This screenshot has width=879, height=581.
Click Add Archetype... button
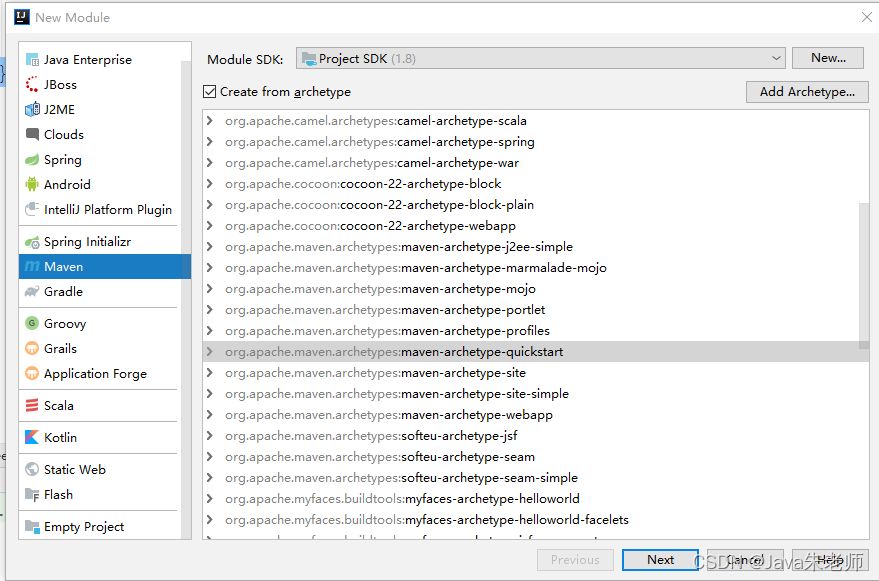pos(807,92)
